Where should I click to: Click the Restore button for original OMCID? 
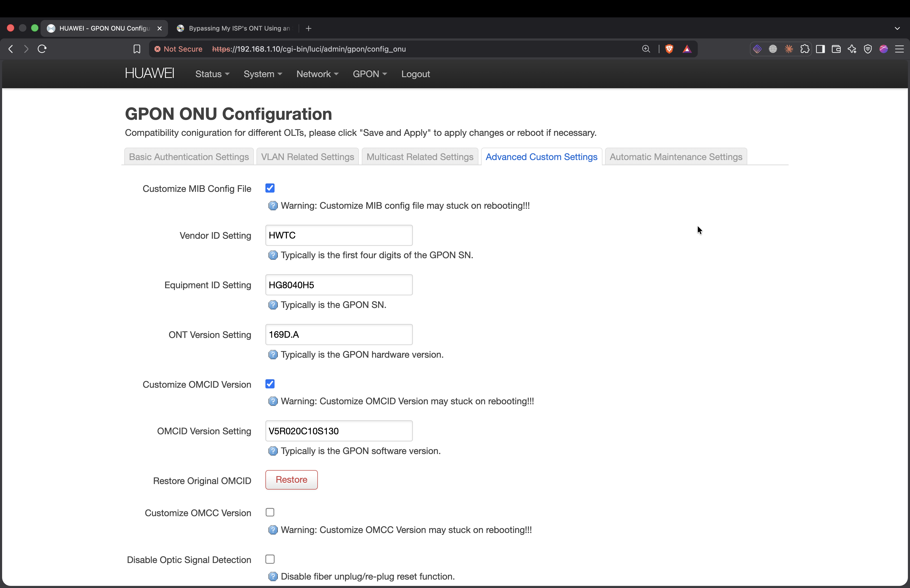click(291, 480)
